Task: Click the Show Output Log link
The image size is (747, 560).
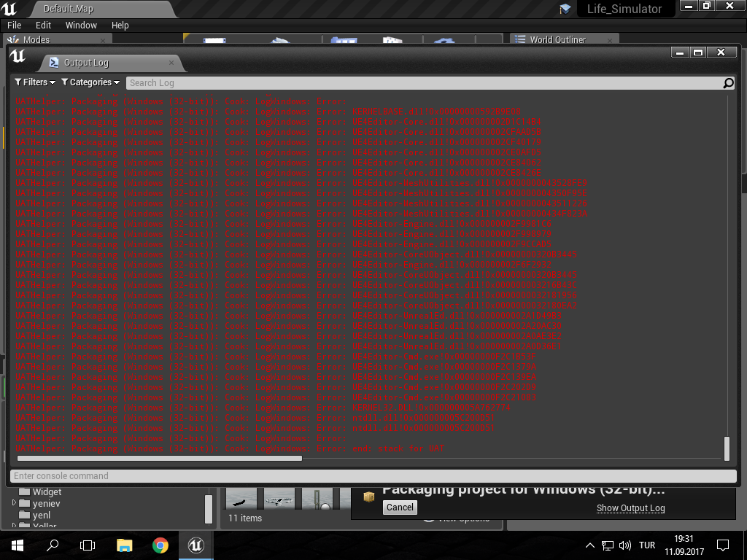Action: pyautogui.click(x=631, y=508)
